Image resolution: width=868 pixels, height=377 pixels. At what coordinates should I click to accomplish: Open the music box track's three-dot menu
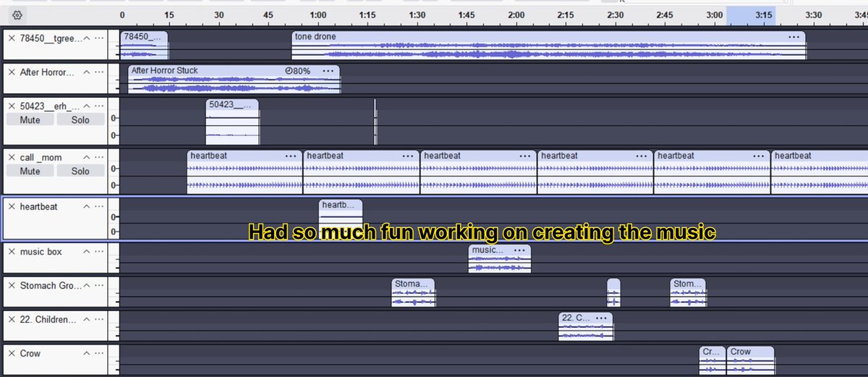(99, 252)
